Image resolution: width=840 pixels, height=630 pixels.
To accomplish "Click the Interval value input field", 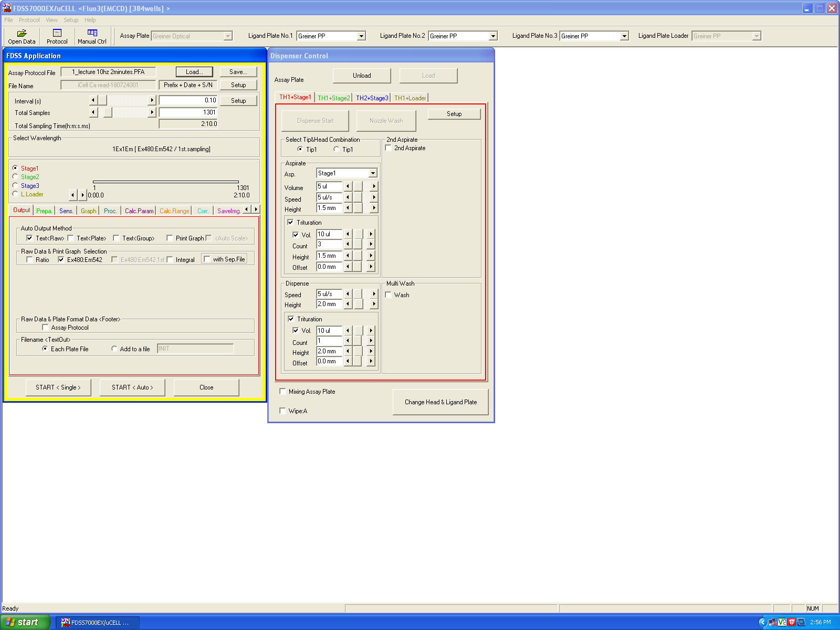I will [188, 100].
